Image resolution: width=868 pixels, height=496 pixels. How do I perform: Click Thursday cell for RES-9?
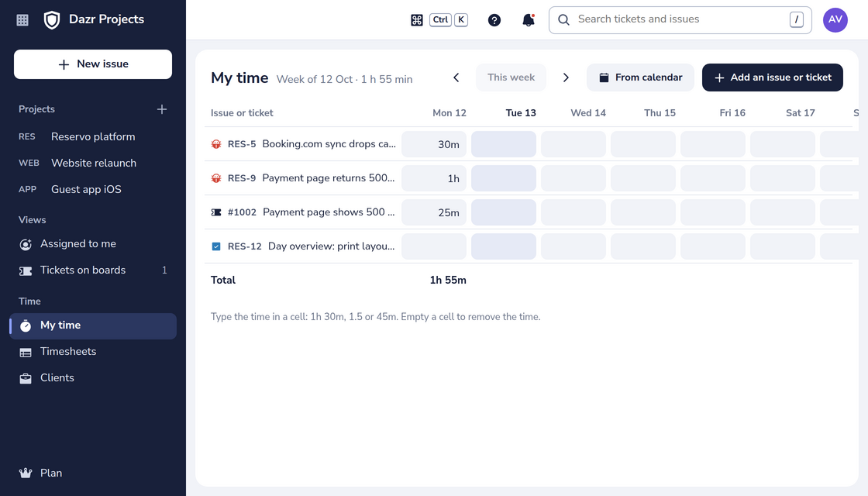click(x=643, y=178)
